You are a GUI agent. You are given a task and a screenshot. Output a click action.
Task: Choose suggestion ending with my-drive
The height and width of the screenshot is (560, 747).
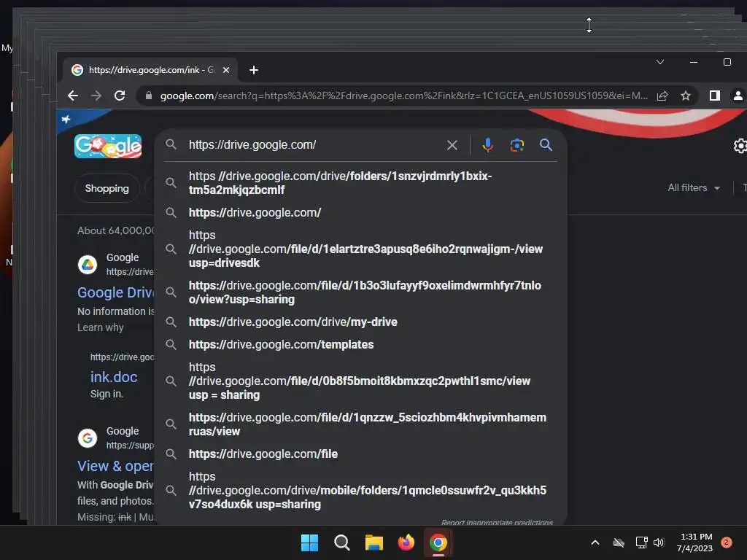pos(360,322)
